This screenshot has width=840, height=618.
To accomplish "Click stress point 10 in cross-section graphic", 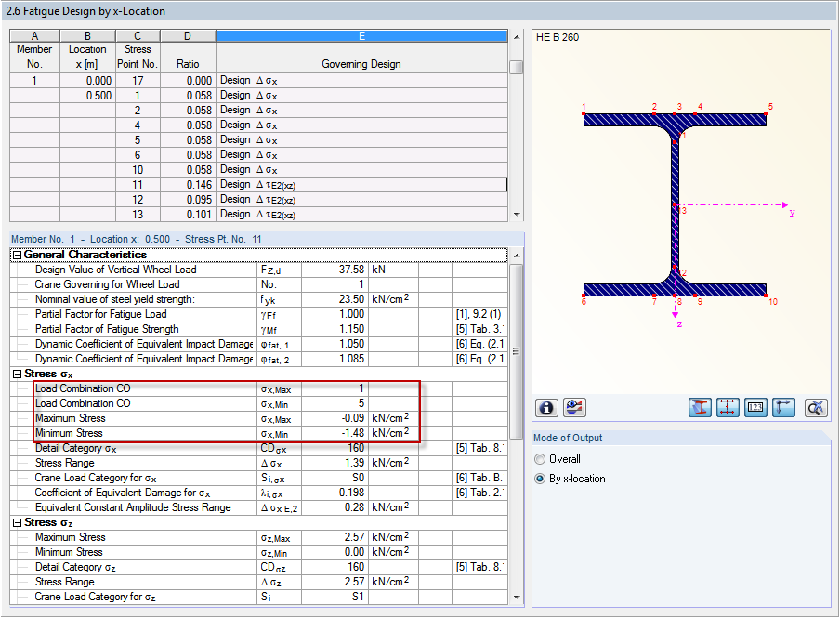I will (x=766, y=296).
